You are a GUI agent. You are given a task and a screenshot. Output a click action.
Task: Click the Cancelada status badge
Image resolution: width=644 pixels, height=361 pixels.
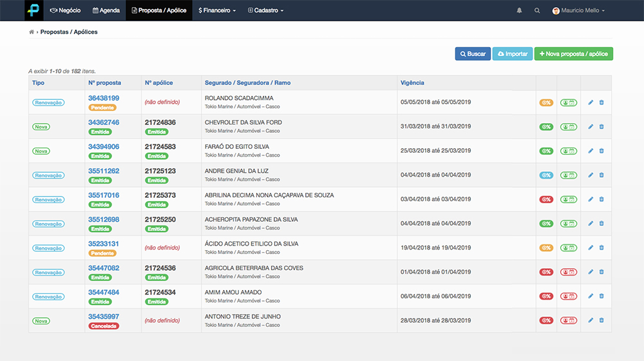pos(104,326)
